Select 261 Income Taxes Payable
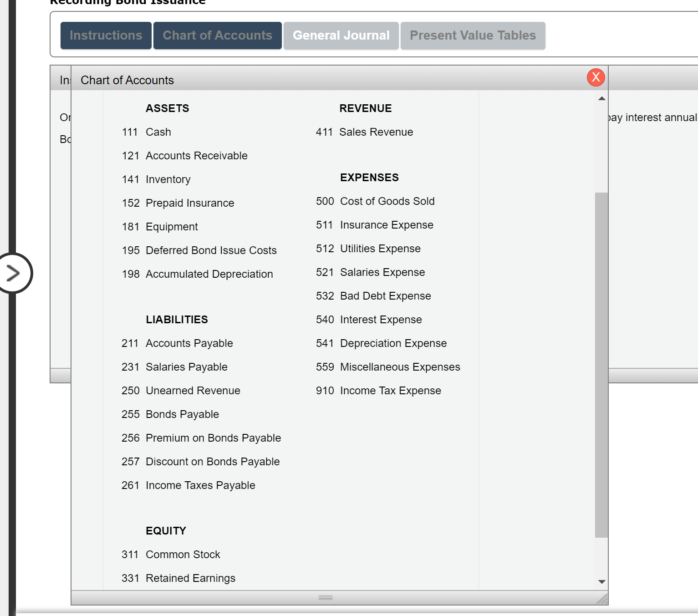Viewport: 698px width, 616px height. (x=189, y=485)
